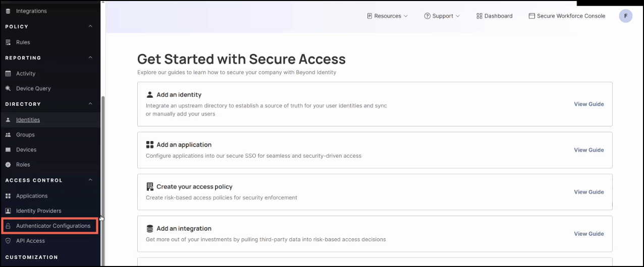Click the API Access shield icon
The height and width of the screenshot is (267, 644).
coord(8,241)
